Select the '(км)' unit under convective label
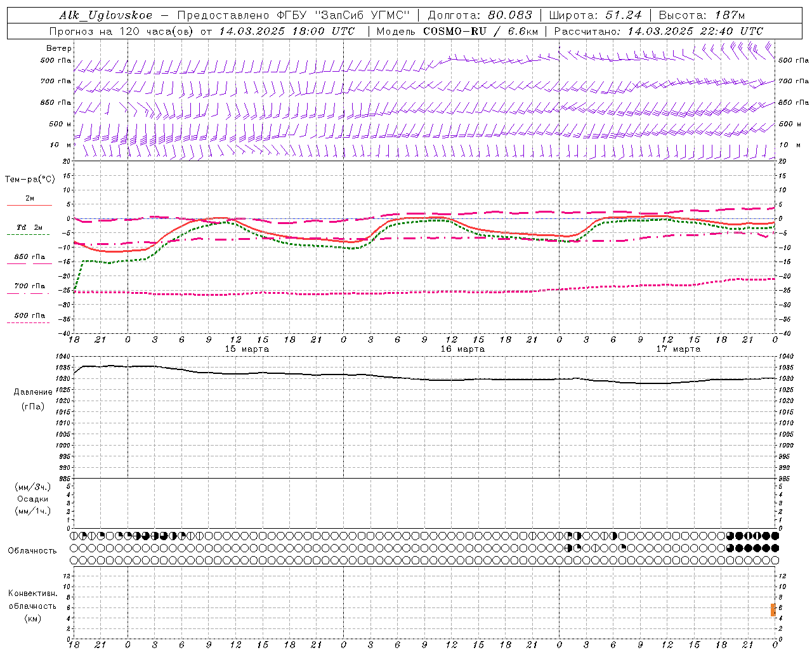This screenshot has height=650, width=812. pos(33,618)
